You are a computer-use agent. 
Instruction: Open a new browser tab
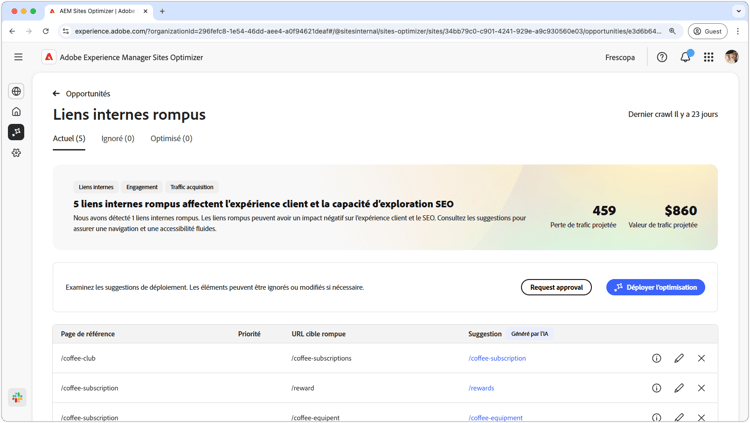162,11
